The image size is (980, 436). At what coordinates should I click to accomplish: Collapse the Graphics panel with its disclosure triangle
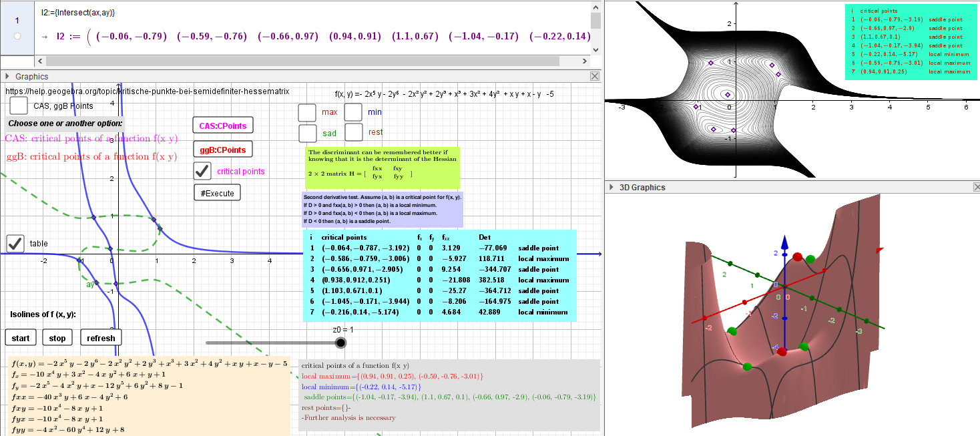coord(7,75)
